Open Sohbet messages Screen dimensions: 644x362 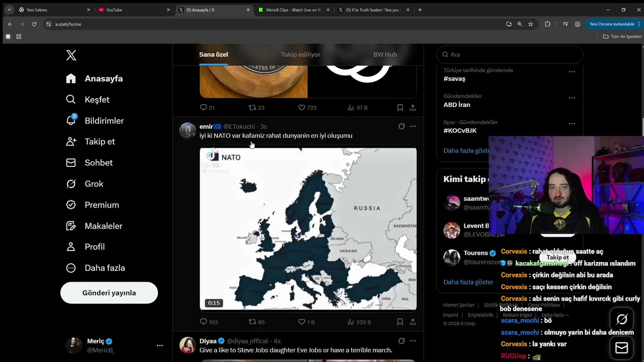(x=89, y=162)
